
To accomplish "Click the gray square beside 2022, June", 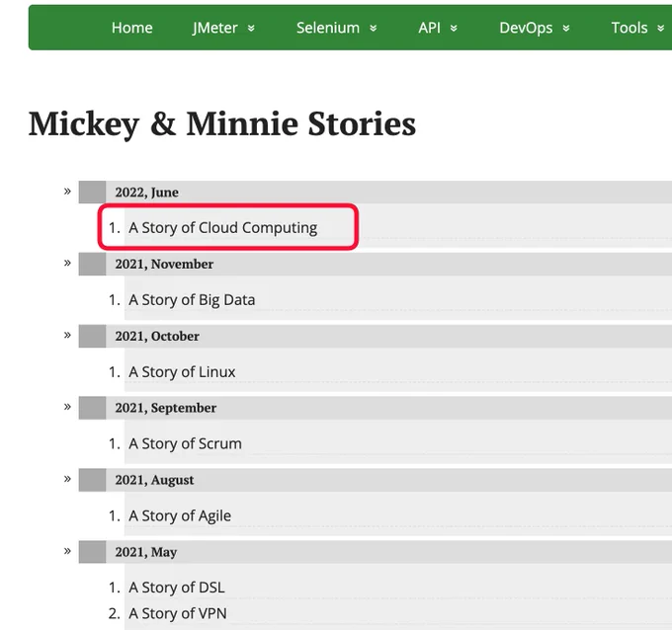I will click(x=92, y=192).
